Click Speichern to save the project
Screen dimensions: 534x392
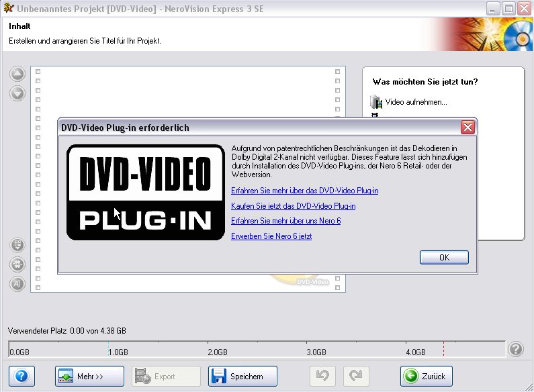pyautogui.click(x=243, y=376)
